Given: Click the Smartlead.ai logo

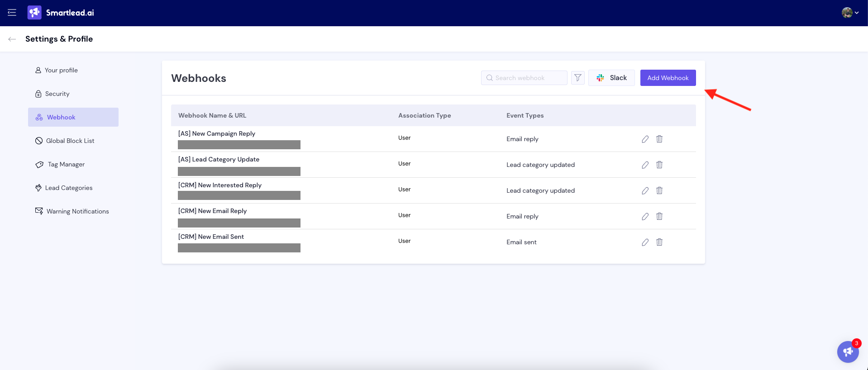Looking at the screenshot, I should click(x=61, y=13).
